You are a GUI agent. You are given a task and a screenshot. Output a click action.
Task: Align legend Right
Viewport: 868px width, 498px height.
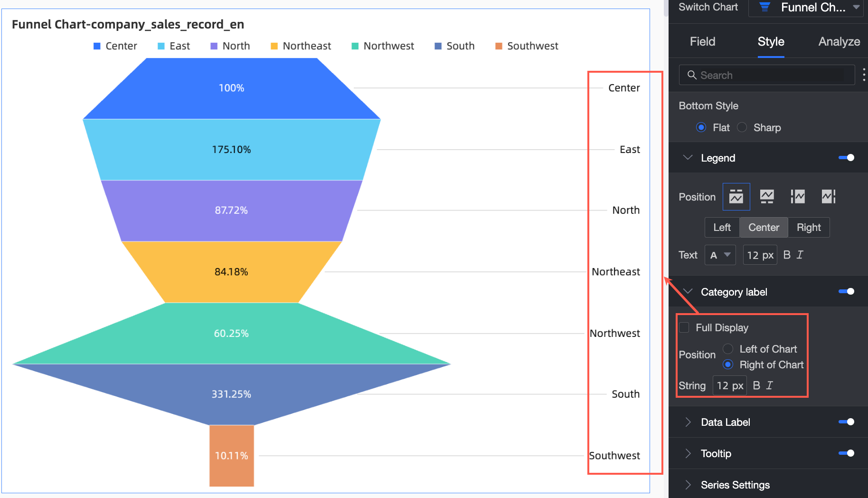[x=809, y=227]
